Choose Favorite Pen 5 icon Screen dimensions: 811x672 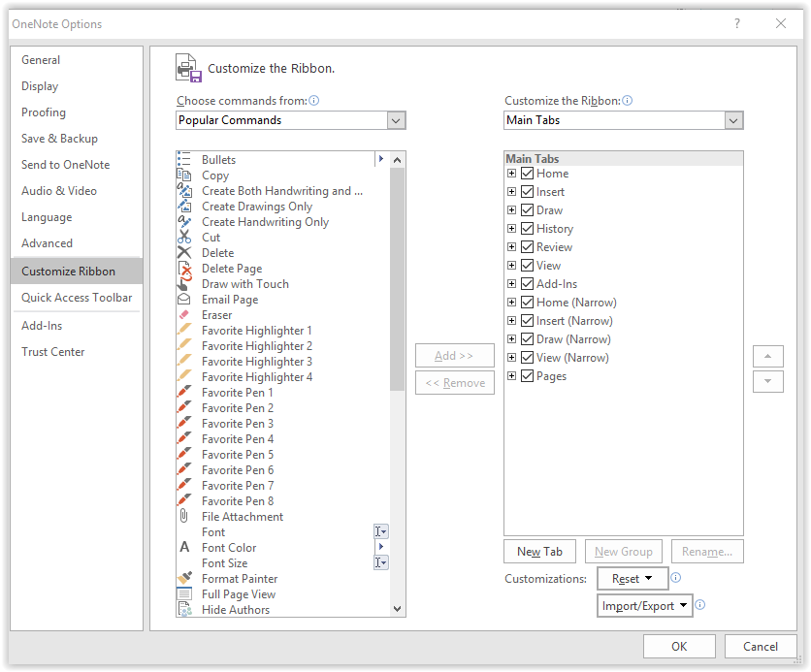pos(184,454)
